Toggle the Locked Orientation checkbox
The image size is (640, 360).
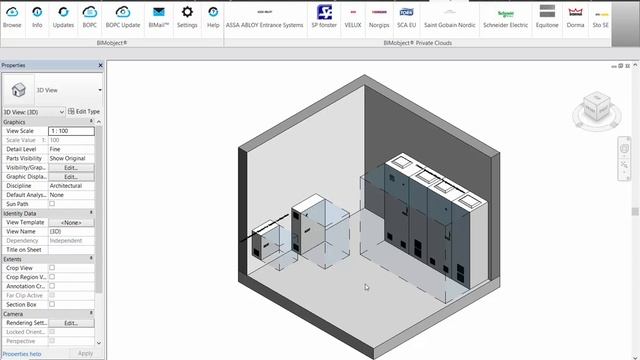coord(52,332)
